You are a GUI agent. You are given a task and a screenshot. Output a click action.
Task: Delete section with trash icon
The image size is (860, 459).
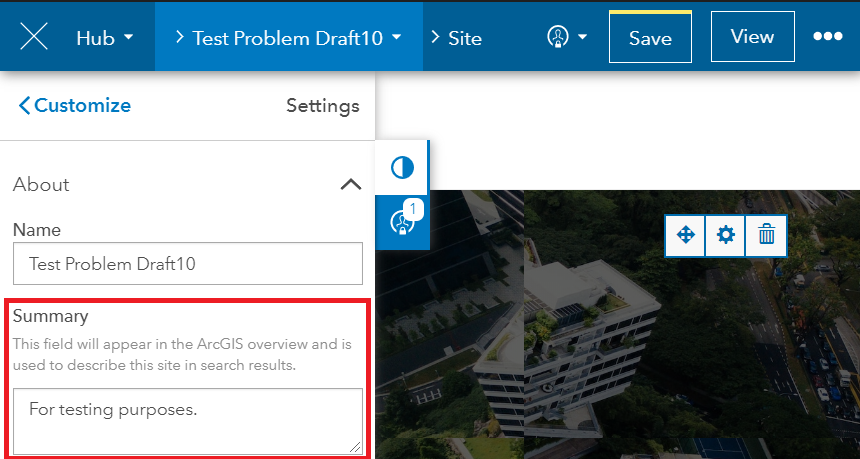766,235
